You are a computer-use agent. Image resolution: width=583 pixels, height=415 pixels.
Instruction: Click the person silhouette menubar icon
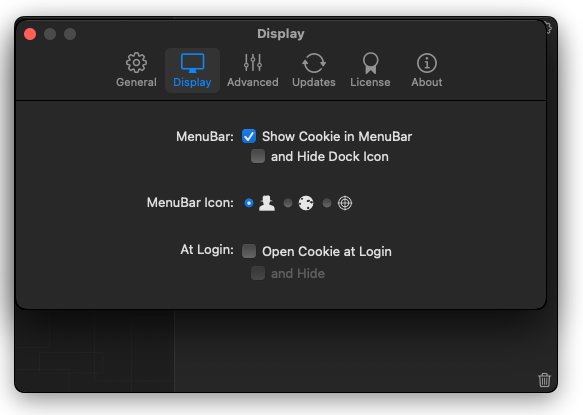point(267,203)
